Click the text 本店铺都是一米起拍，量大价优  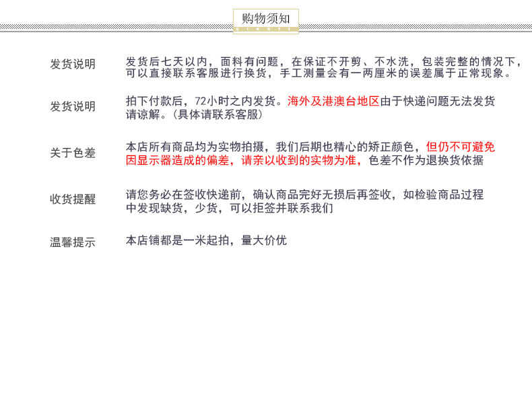(206, 241)
